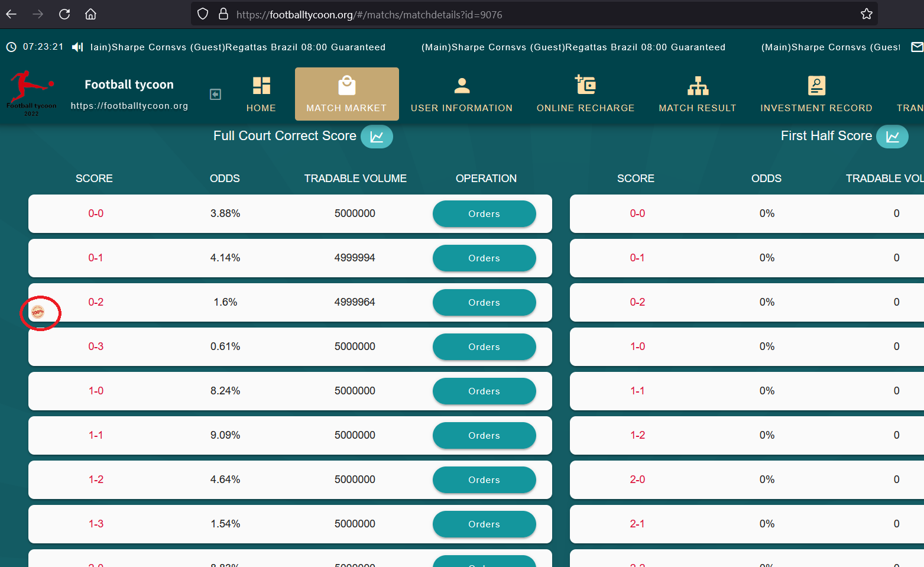The width and height of the screenshot is (924, 567).
Task: Open Full Court Correct Score chart icon
Action: pyautogui.click(x=377, y=137)
